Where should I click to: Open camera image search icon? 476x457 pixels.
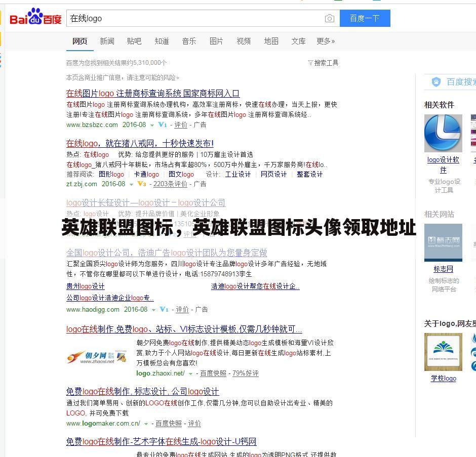329,19
